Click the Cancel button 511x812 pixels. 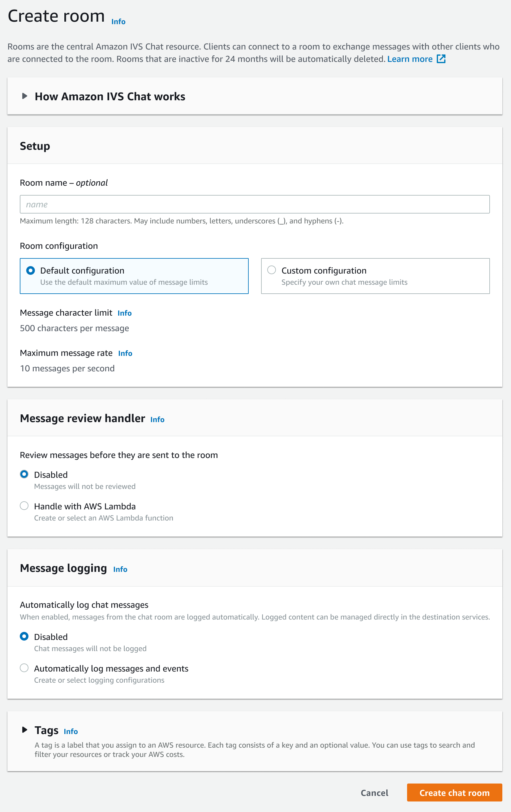pyautogui.click(x=374, y=793)
